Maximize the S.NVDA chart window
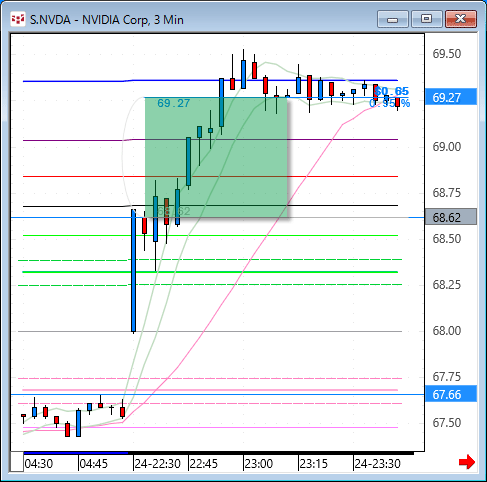Screen dimensions: 487x482 point(427,19)
